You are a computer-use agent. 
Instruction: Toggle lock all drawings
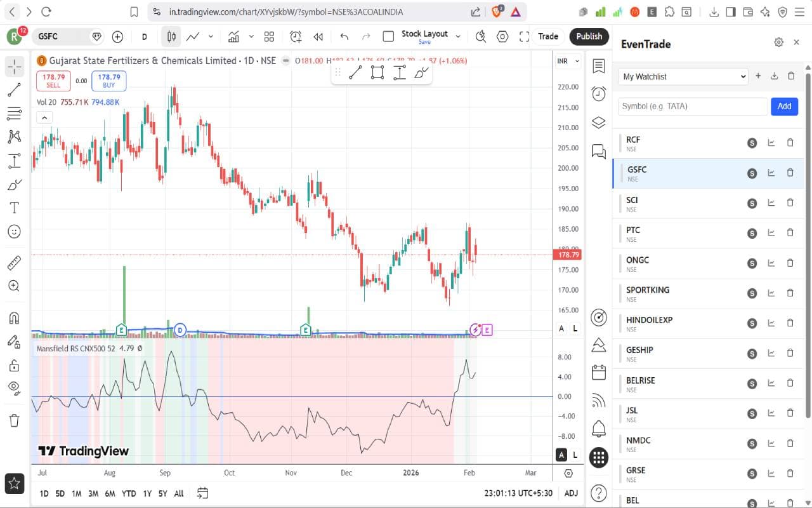pyautogui.click(x=14, y=365)
